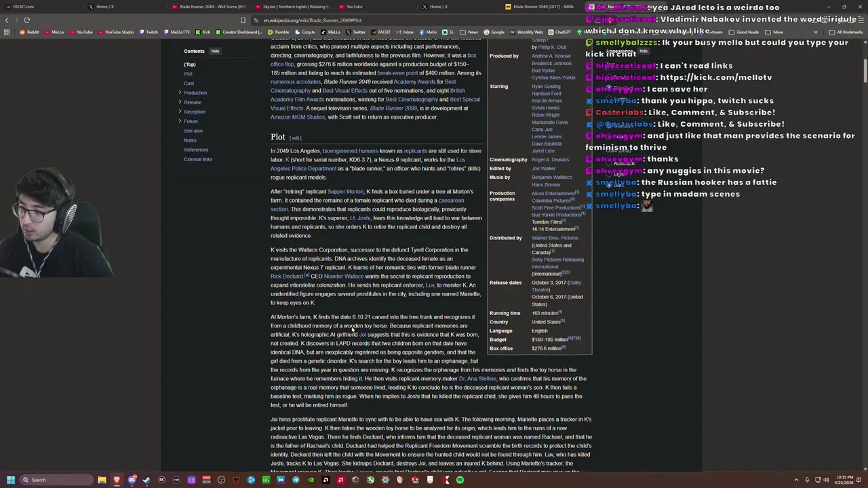Switch to Blade Runner 2049 Wall Scene tab
868x488 pixels.
tap(208, 7)
